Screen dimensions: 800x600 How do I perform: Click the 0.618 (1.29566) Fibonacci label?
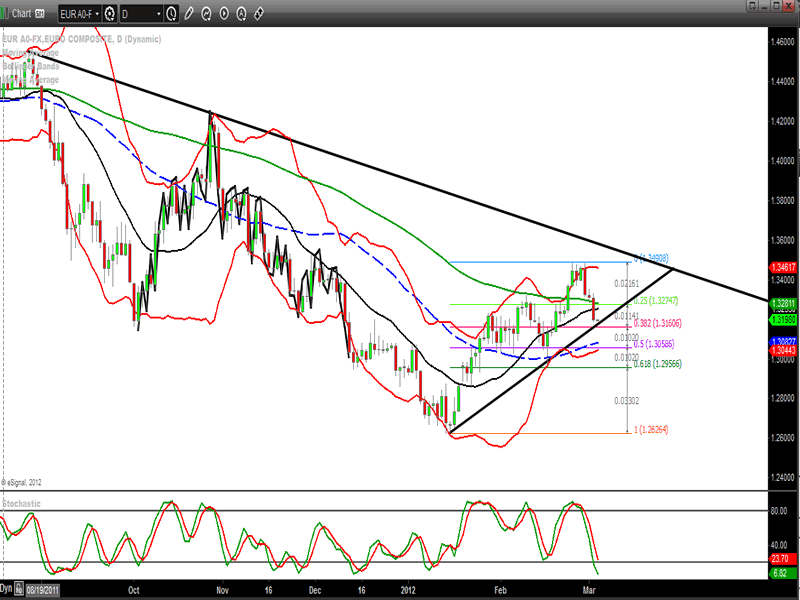click(657, 363)
